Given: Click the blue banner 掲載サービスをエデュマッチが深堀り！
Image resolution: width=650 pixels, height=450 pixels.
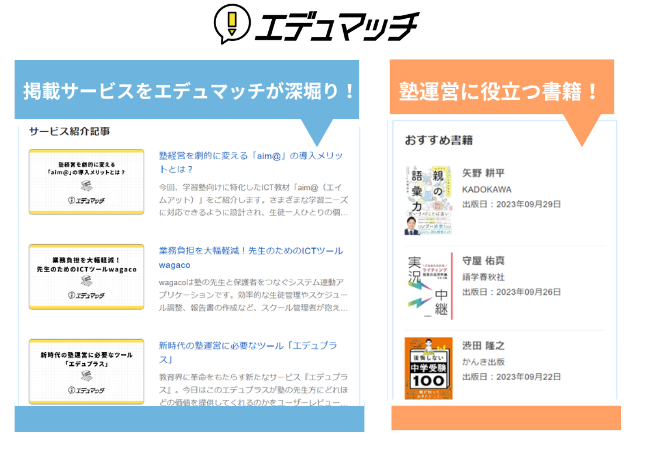Looking at the screenshot, I should coord(187,90).
